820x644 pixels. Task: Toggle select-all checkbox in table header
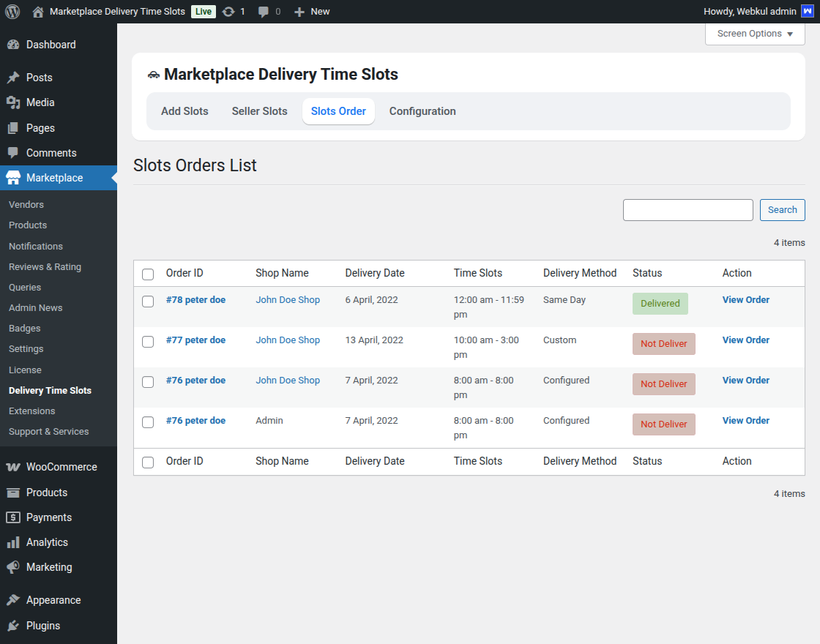click(x=148, y=274)
